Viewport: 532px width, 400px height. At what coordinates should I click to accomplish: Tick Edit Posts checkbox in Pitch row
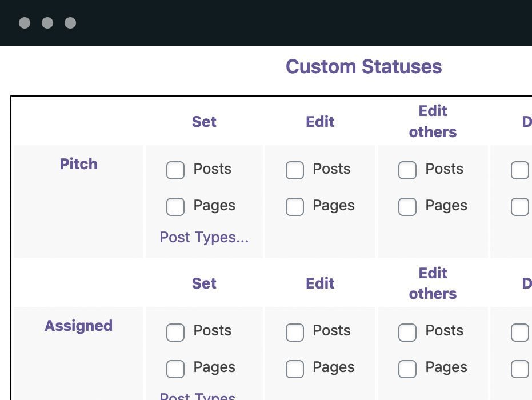(294, 170)
